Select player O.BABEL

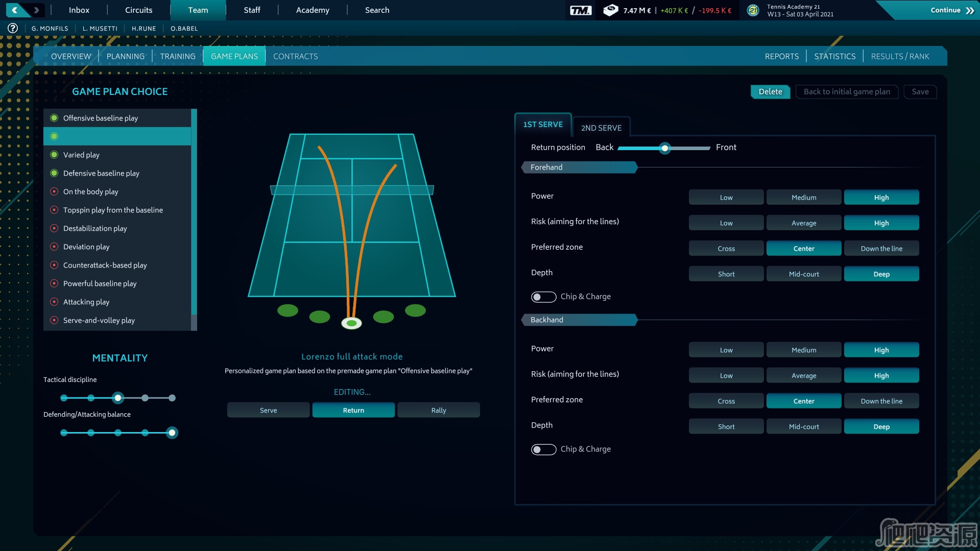(184, 29)
